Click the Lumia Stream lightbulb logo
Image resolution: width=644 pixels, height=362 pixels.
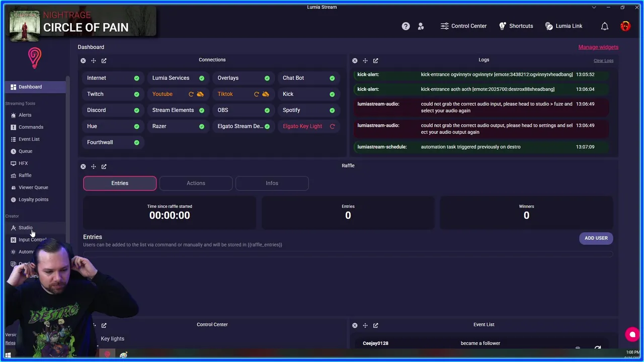pyautogui.click(x=34, y=58)
